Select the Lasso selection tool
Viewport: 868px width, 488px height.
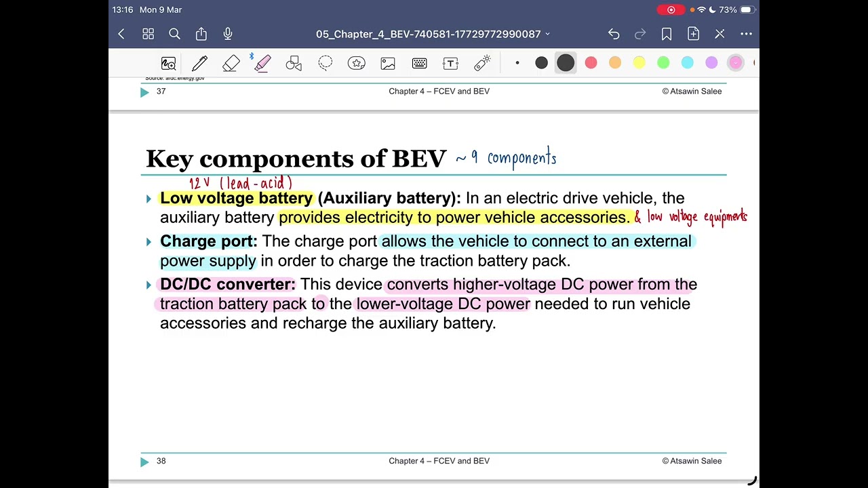(x=325, y=64)
